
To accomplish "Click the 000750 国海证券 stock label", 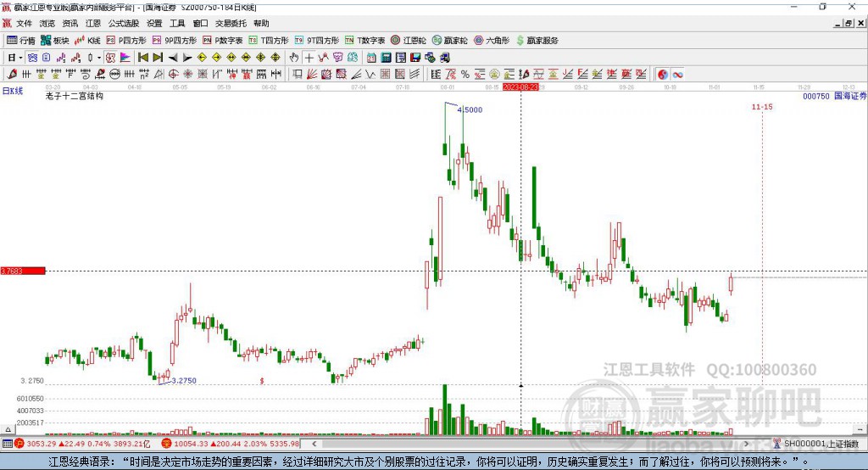I will pyautogui.click(x=834, y=96).
